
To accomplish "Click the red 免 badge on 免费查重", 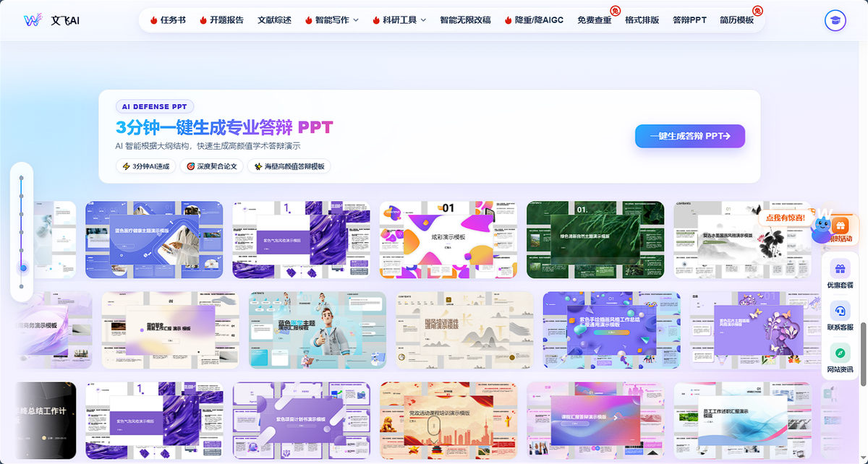I will (615, 10).
